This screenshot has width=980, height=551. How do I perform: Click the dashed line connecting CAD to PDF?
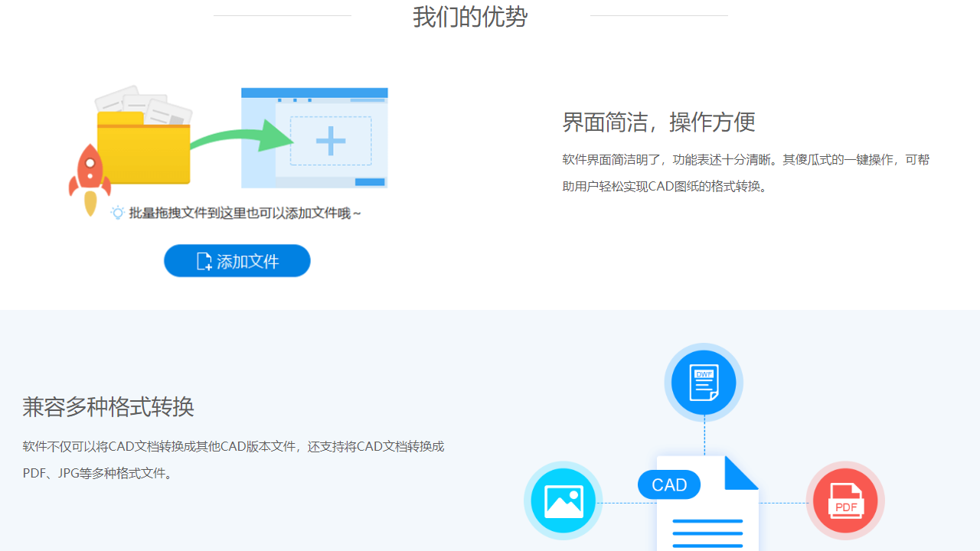[x=785, y=502]
